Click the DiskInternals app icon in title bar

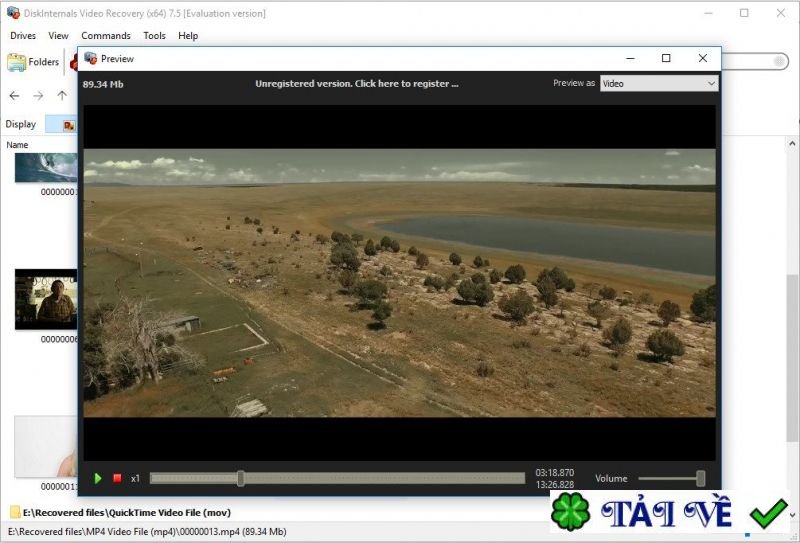[x=13, y=13]
